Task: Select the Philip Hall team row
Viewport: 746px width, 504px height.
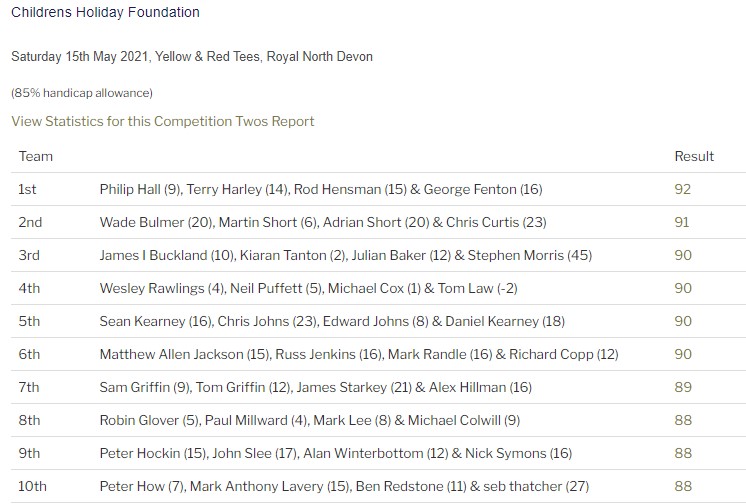Action: point(378,189)
